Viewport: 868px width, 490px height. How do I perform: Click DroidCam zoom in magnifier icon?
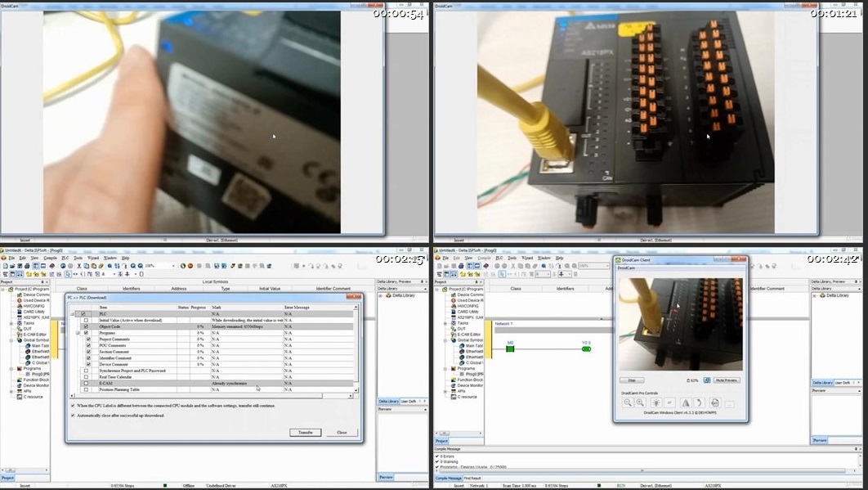(x=641, y=403)
